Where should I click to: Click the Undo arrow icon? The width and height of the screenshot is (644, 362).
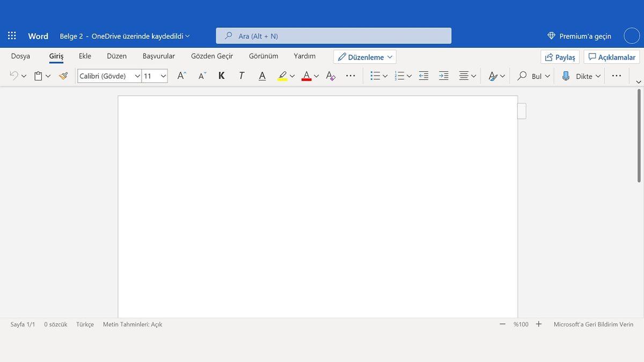click(x=14, y=76)
